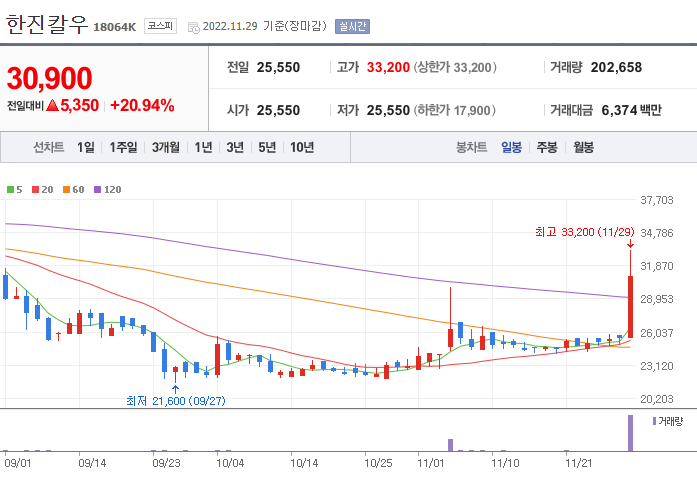Click the 봉차트 label
Image resolution: width=697 pixels, height=482 pixels.
pos(471,147)
